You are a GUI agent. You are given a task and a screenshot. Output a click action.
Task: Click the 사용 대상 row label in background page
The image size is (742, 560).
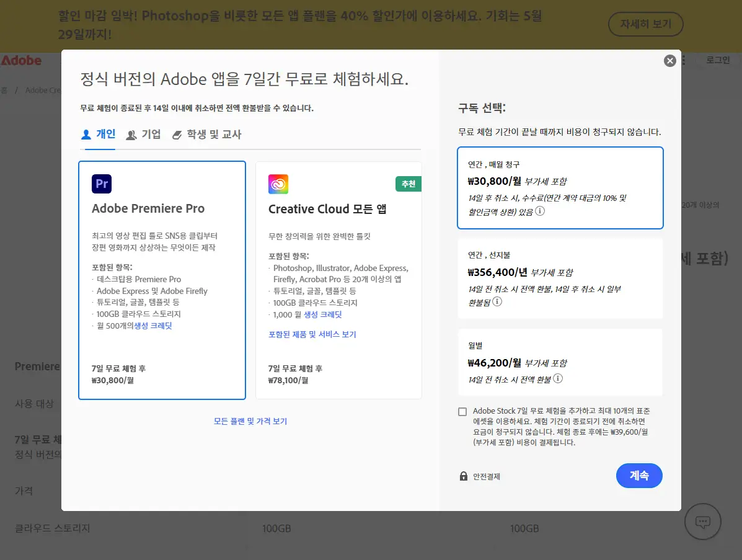pos(35,404)
